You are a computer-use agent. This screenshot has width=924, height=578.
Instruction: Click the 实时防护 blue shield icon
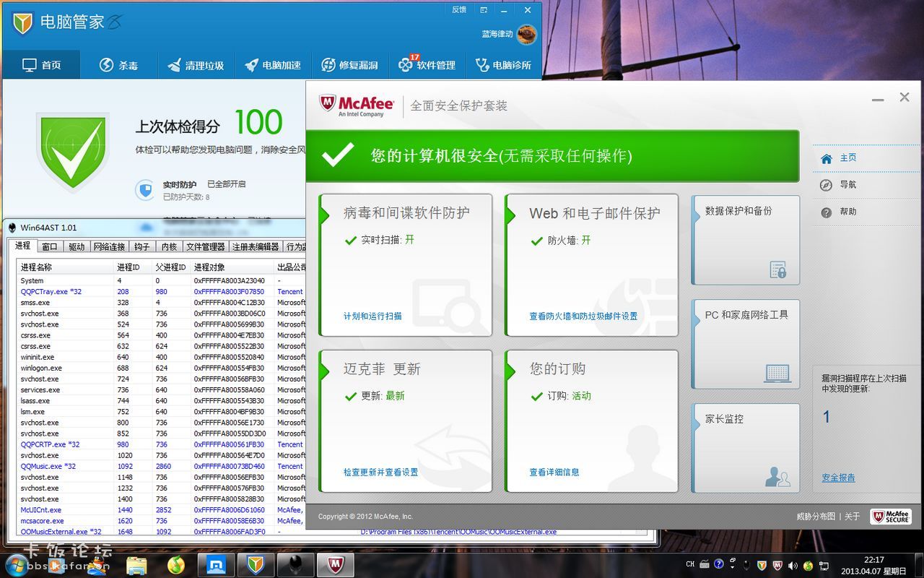click(x=145, y=190)
